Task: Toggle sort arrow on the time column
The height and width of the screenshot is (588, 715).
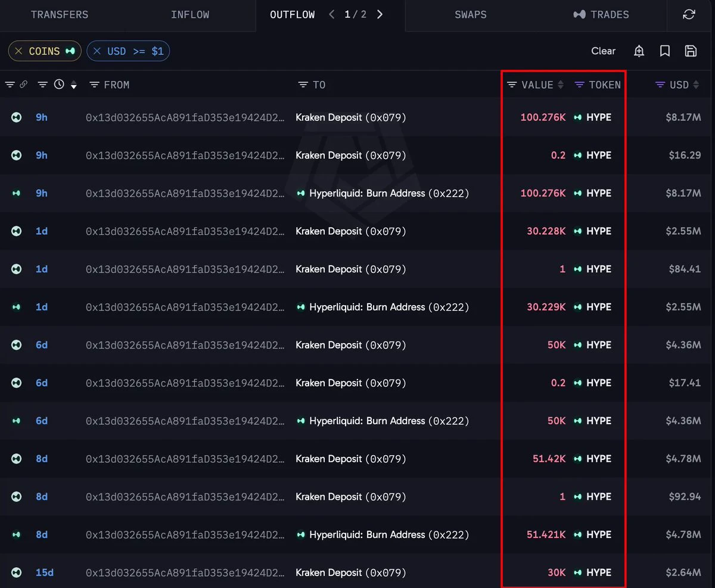Action: [74, 85]
